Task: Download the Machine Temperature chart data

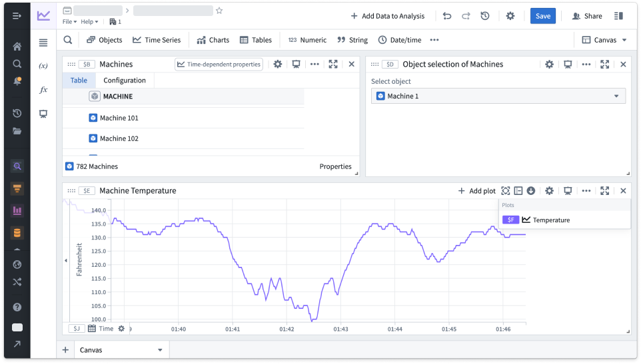Action: click(x=530, y=190)
